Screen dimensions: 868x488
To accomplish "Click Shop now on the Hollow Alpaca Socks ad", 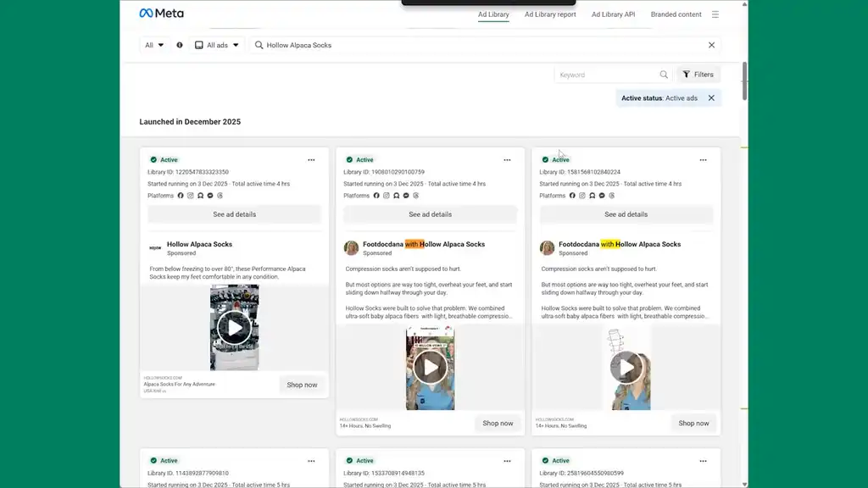I will [302, 385].
